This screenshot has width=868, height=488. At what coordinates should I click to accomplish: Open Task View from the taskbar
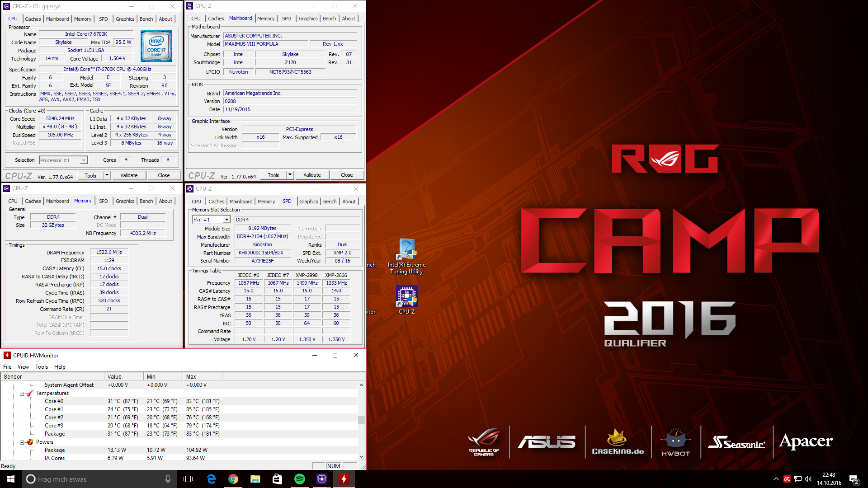click(188, 479)
